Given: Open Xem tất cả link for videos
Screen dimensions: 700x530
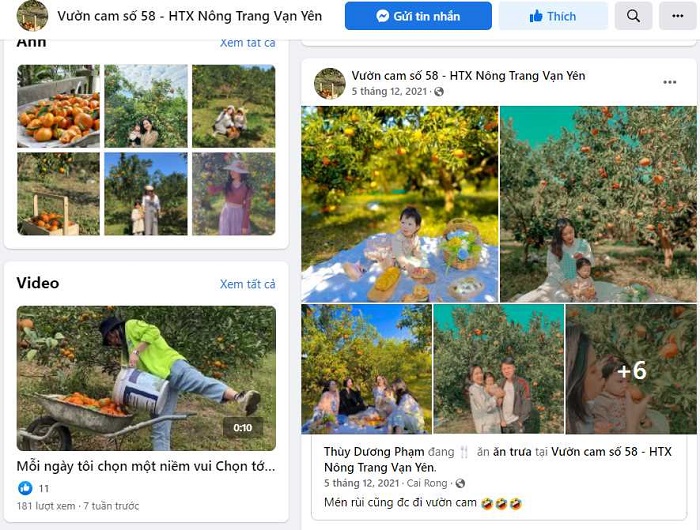Looking at the screenshot, I should 248,284.
